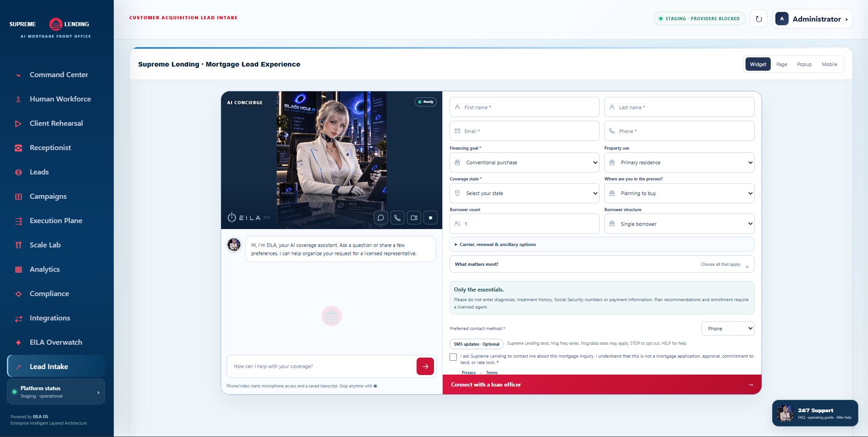Expand Carrier, renewal & ancillary options
This screenshot has width=868, height=437.
point(602,244)
